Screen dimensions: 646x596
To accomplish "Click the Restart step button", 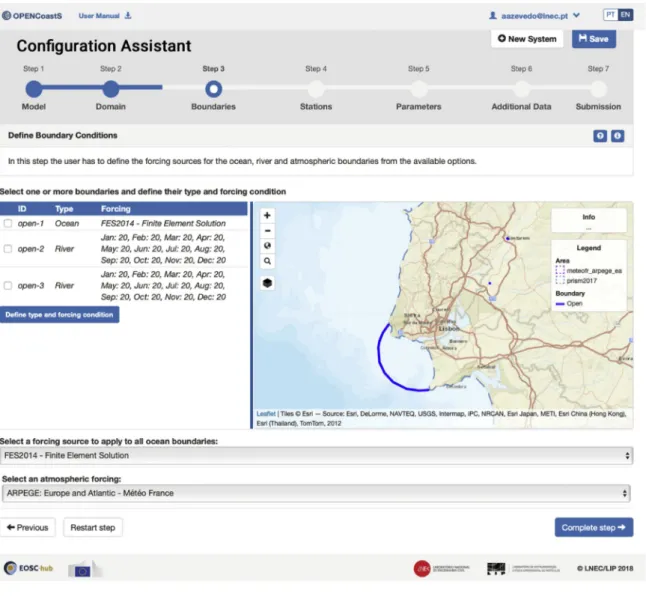I will 93,528.
